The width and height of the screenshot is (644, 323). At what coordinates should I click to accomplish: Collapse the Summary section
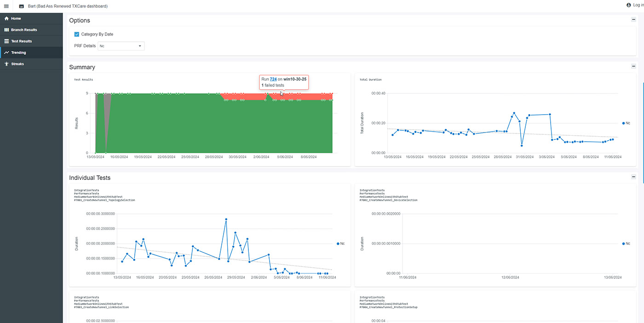click(x=633, y=66)
